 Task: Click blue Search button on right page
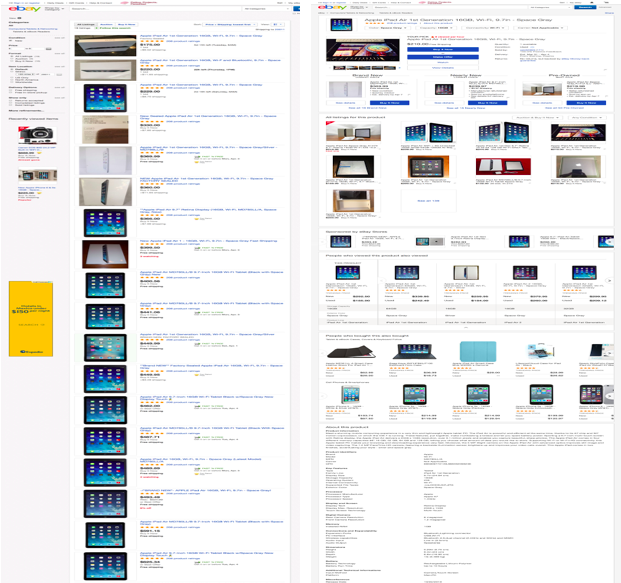point(585,7)
